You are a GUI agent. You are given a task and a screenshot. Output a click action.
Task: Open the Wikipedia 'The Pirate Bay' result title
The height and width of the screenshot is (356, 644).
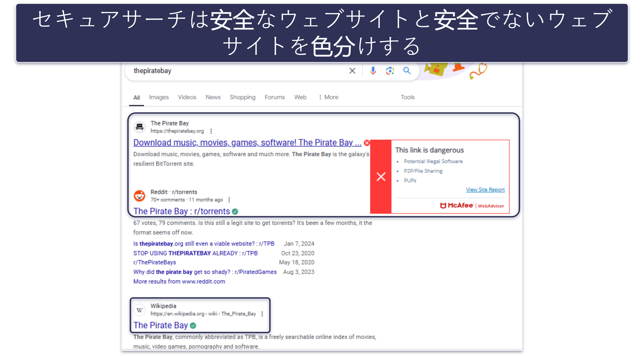[160, 325]
